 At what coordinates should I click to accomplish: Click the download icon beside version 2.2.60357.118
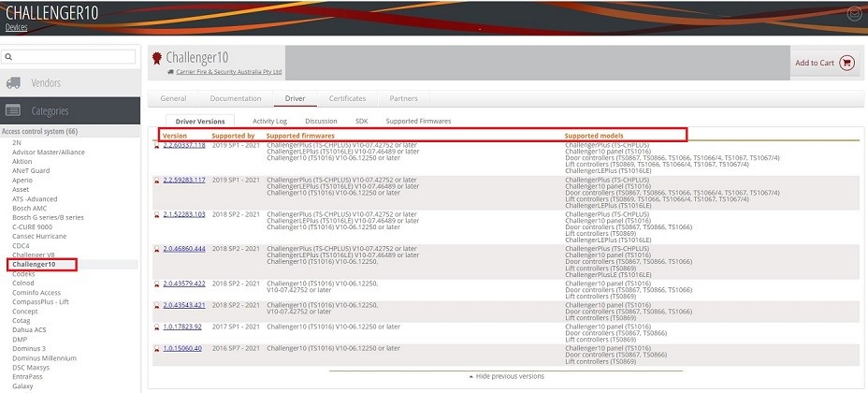pyautogui.click(x=156, y=146)
